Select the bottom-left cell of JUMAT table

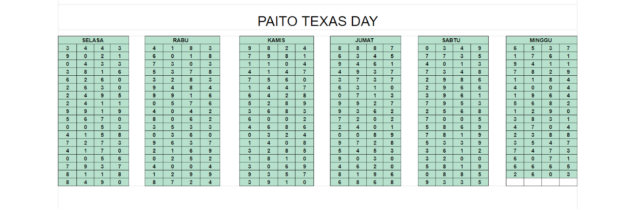[x=340, y=182]
